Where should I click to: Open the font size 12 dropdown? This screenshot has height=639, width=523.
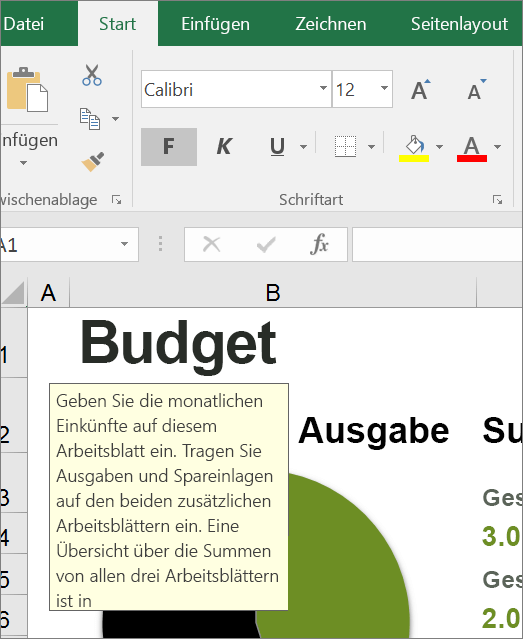coord(384,88)
